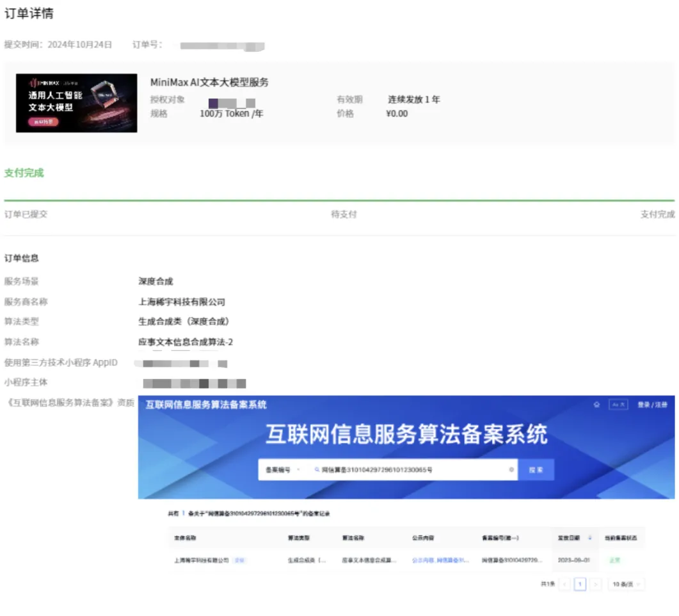The width and height of the screenshot is (679, 616).
Task: Open the 备案编号 search type dropdown
Action: [x=282, y=470]
